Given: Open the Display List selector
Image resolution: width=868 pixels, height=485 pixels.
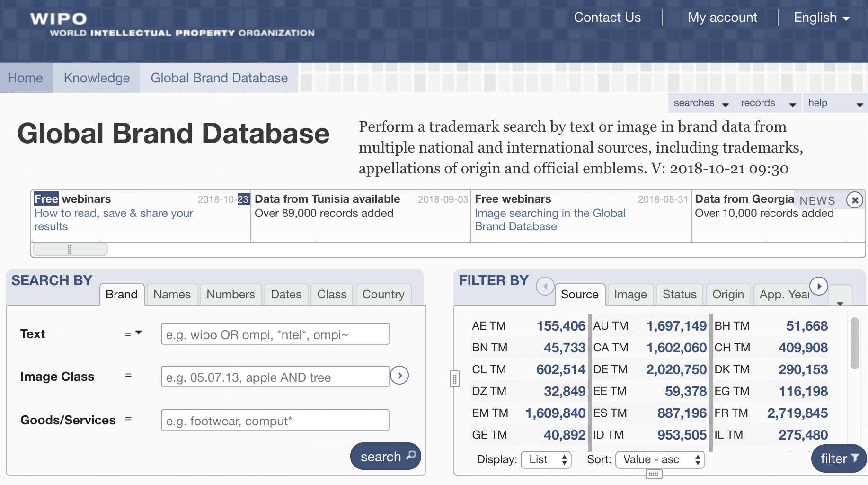Looking at the screenshot, I should [x=546, y=459].
